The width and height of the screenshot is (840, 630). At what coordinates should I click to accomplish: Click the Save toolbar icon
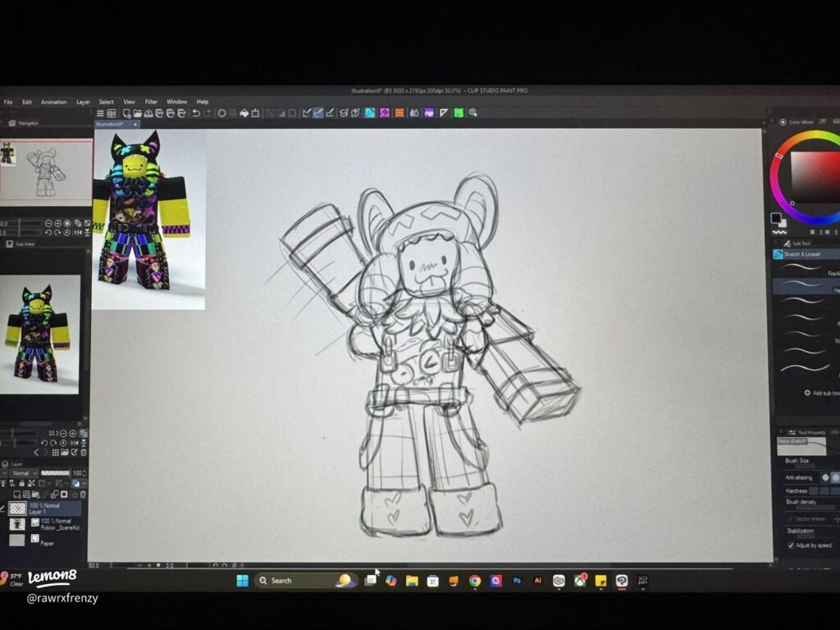(149, 113)
